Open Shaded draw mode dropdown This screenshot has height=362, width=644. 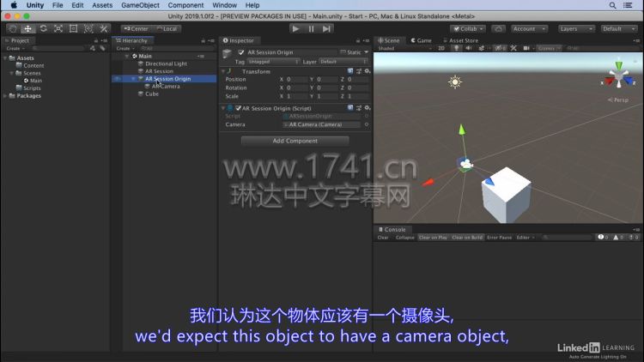[405, 48]
